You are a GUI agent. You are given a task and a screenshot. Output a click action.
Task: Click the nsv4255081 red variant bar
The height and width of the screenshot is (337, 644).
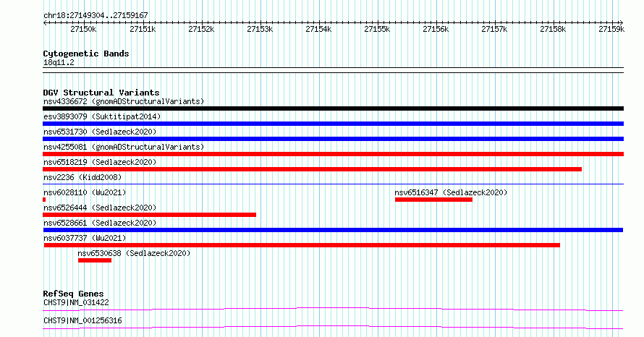tap(333, 154)
